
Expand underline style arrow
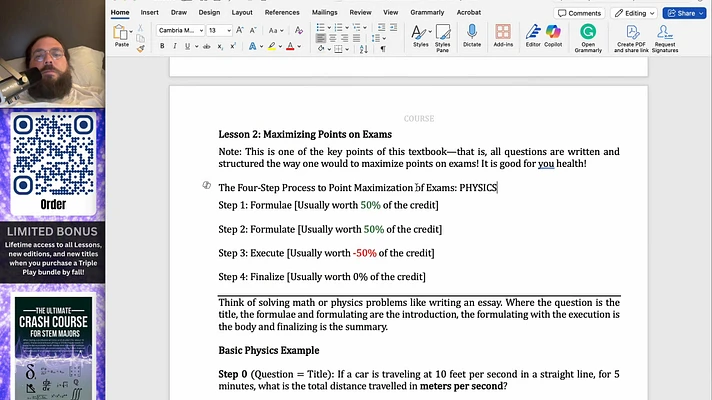(x=197, y=46)
